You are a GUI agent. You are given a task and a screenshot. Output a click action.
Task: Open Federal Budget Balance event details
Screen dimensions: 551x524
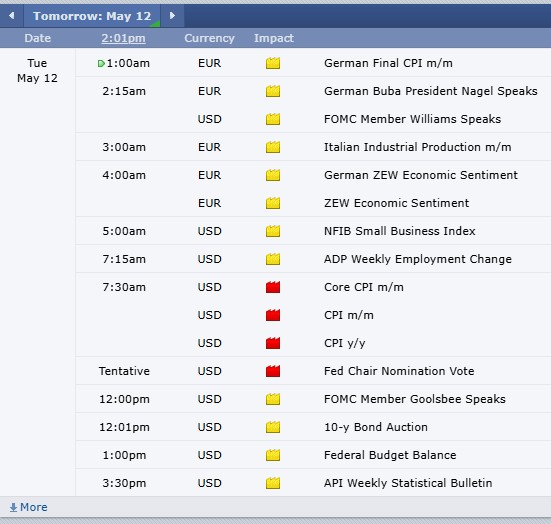pyautogui.click(x=390, y=455)
